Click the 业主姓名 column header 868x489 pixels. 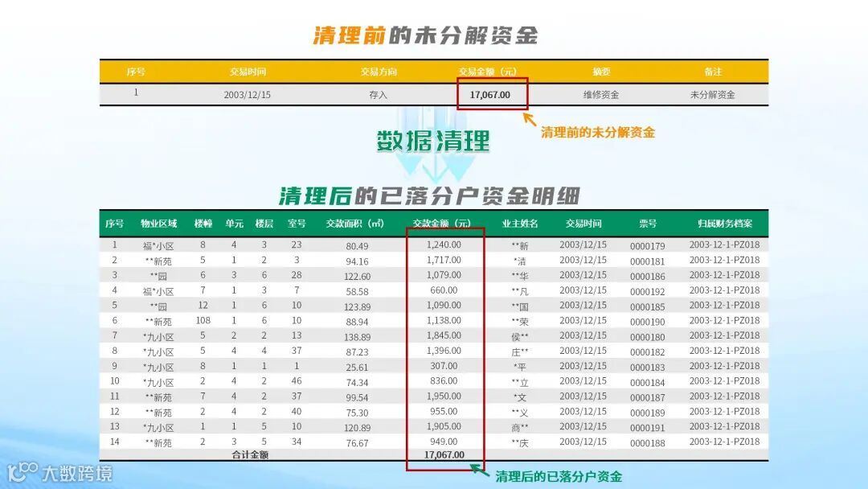520,223
